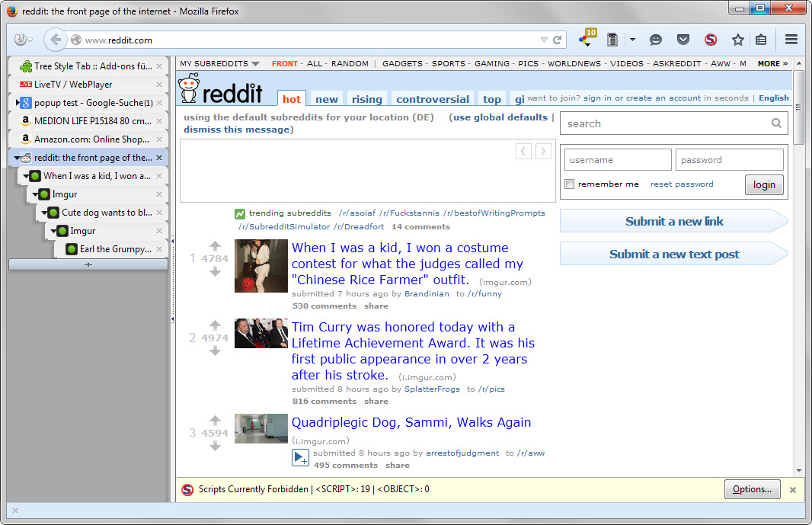Expand the video player for Quadriplegic Dog post
Screen dimensions: 812x525
300,458
